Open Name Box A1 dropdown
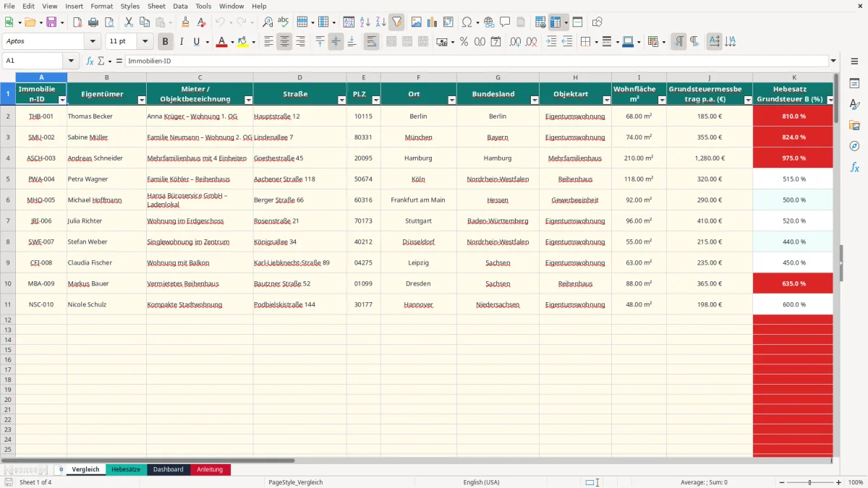Viewport: 868px width, 488px height. point(71,61)
